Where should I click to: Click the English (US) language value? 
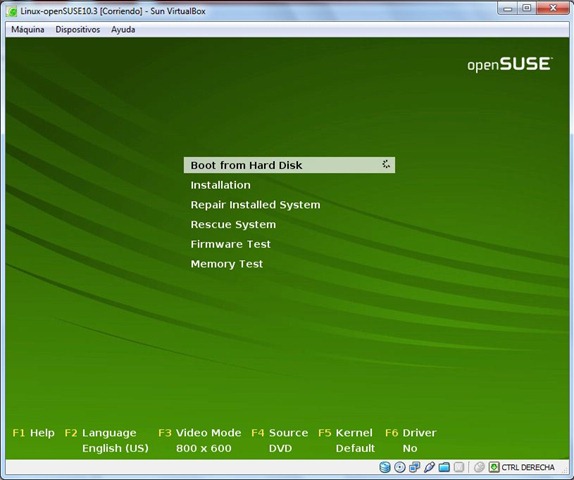coord(115,449)
